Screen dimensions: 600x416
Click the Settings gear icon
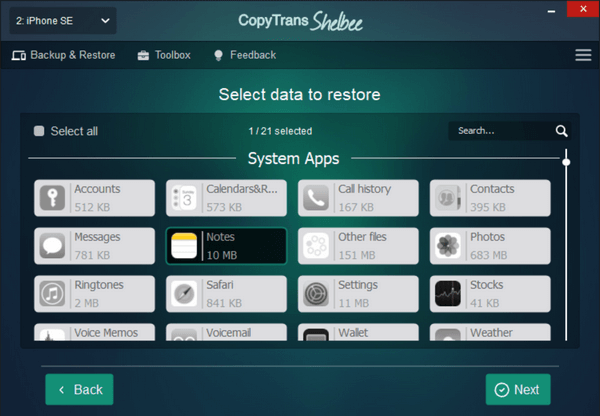[316, 294]
